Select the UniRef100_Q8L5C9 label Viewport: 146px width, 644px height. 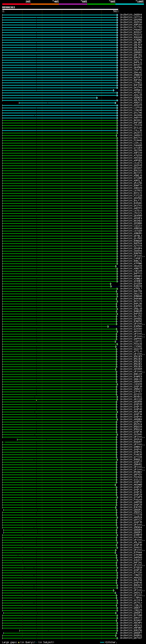pyautogui.click(x=131, y=45)
